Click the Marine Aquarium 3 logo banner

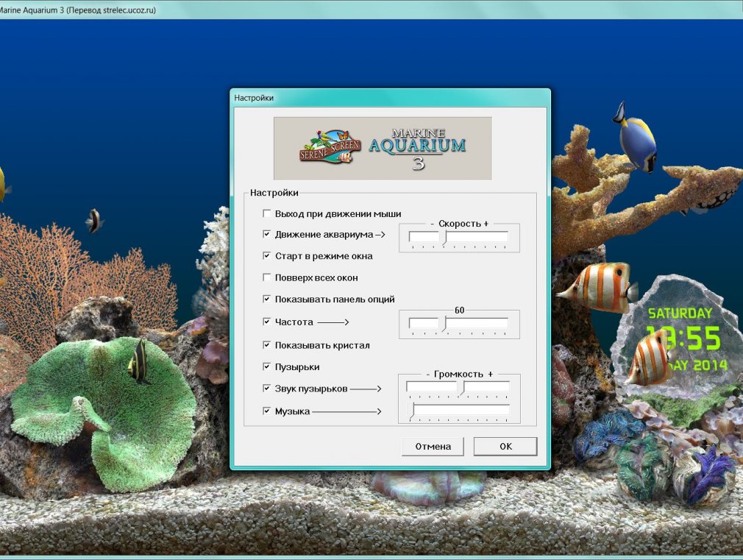point(383,149)
